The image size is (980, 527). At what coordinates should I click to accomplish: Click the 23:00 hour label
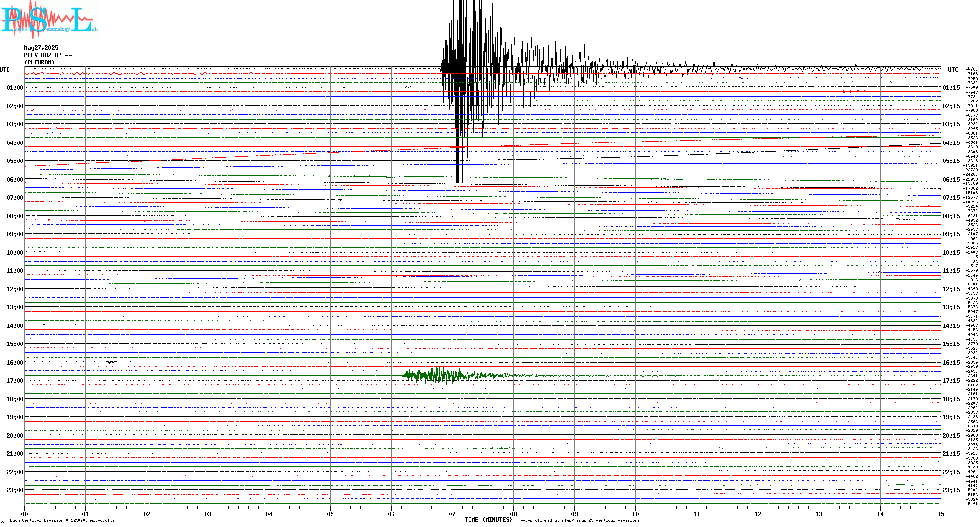[x=15, y=490]
